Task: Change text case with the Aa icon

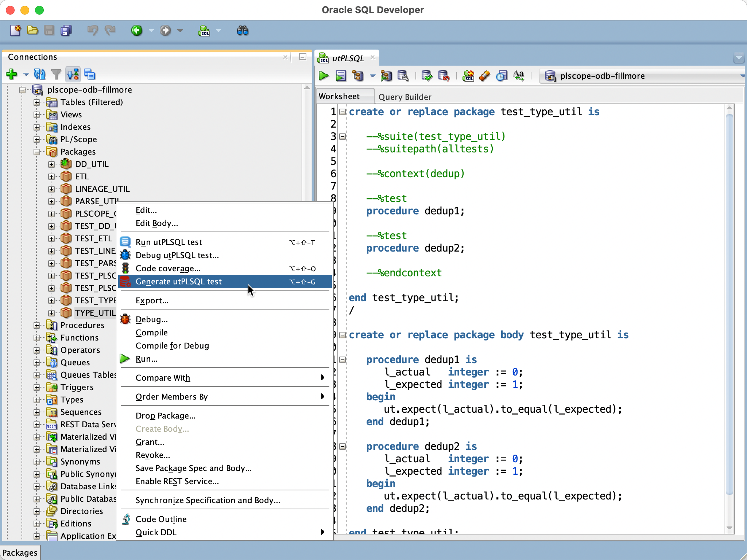Action: pyautogui.click(x=519, y=76)
